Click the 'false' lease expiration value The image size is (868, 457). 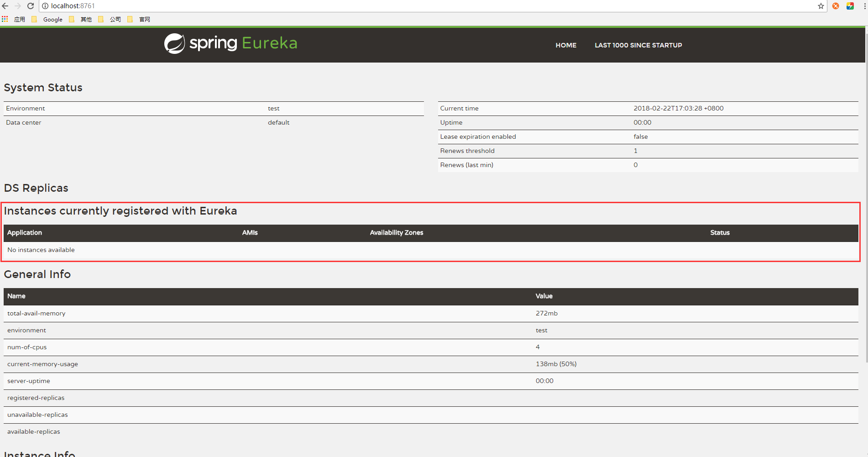[641, 137]
